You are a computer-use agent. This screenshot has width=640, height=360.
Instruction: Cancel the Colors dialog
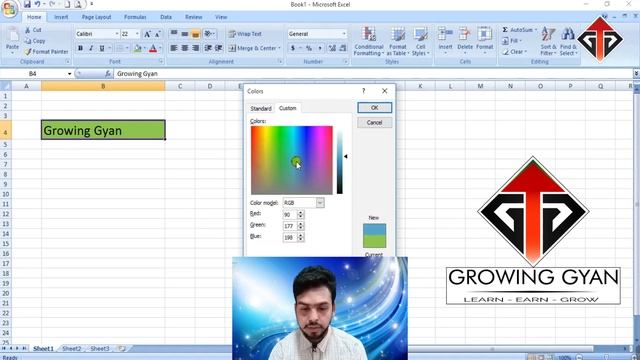click(x=374, y=122)
